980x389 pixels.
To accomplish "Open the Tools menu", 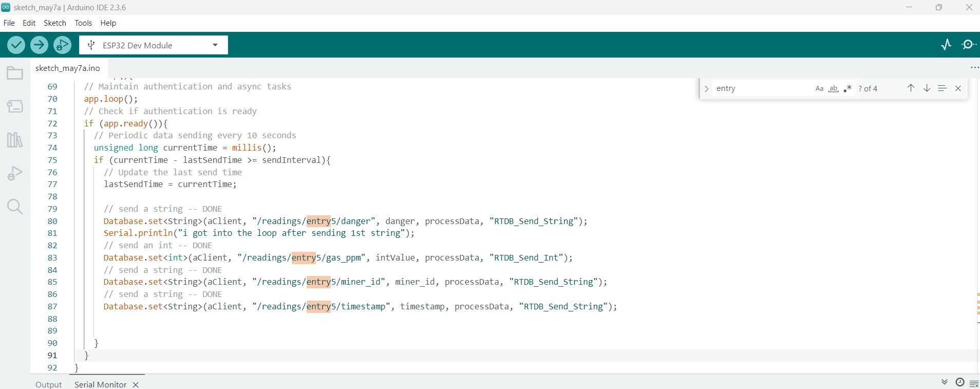I will (x=83, y=23).
